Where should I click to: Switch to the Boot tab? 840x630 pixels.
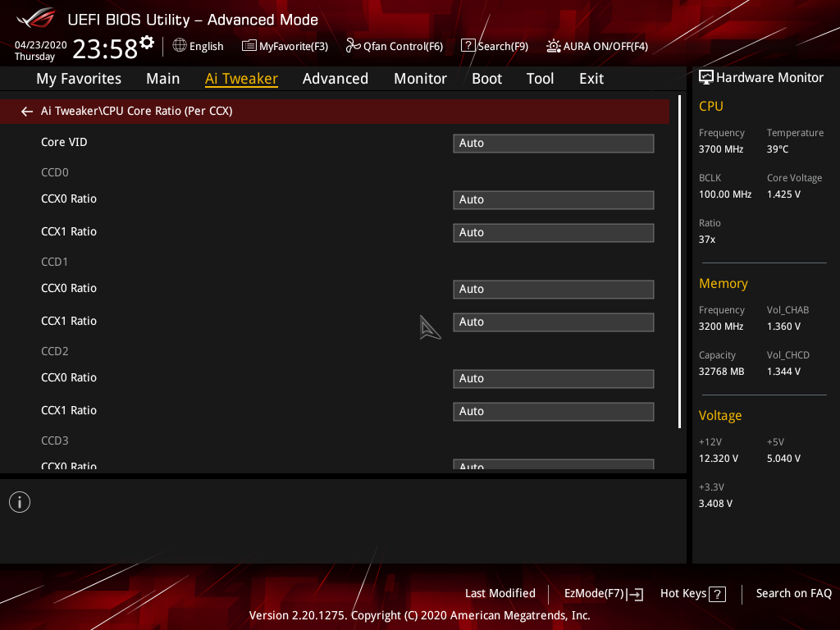[x=486, y=79]
